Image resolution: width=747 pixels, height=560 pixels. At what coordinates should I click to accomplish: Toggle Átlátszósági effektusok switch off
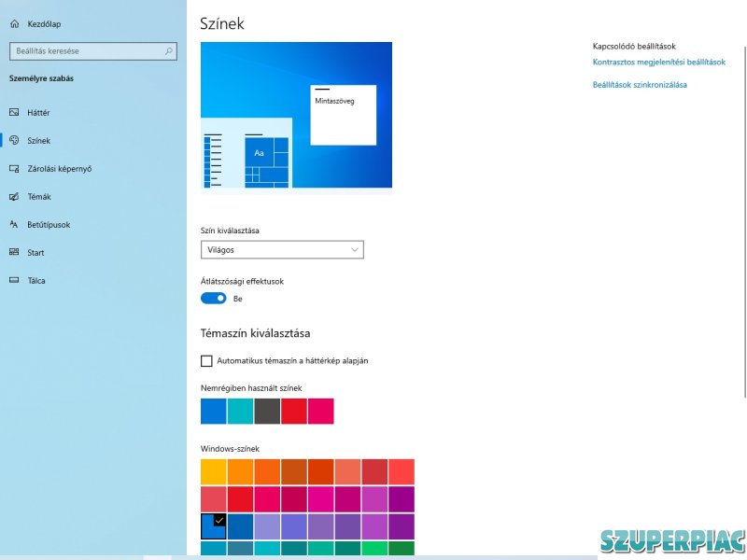(214, 299)
